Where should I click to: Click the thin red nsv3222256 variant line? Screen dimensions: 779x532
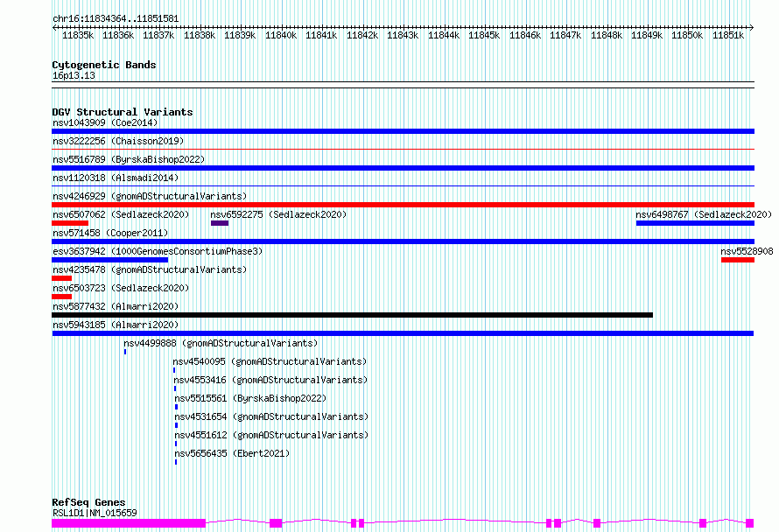click(403, 149)
